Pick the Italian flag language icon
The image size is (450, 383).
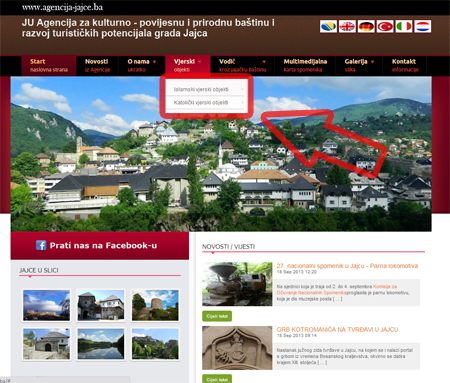404,26
